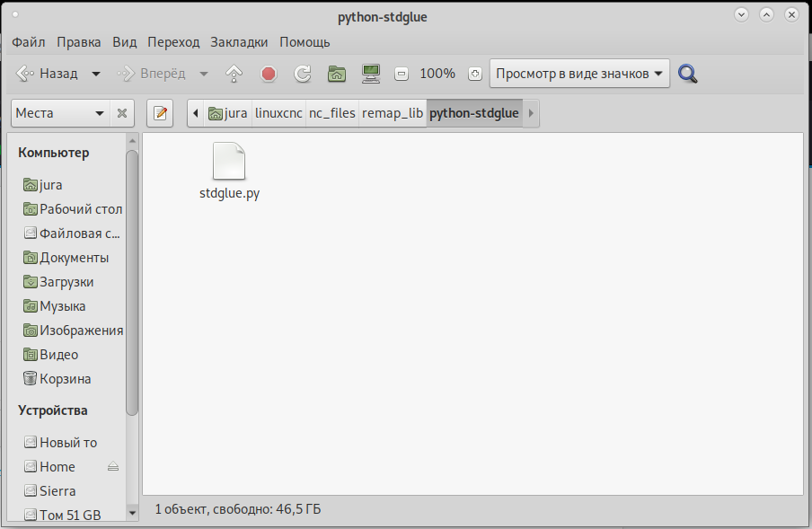
Task: Open the Файл menu
Action: pyautogui.click(x=29, y=42)
